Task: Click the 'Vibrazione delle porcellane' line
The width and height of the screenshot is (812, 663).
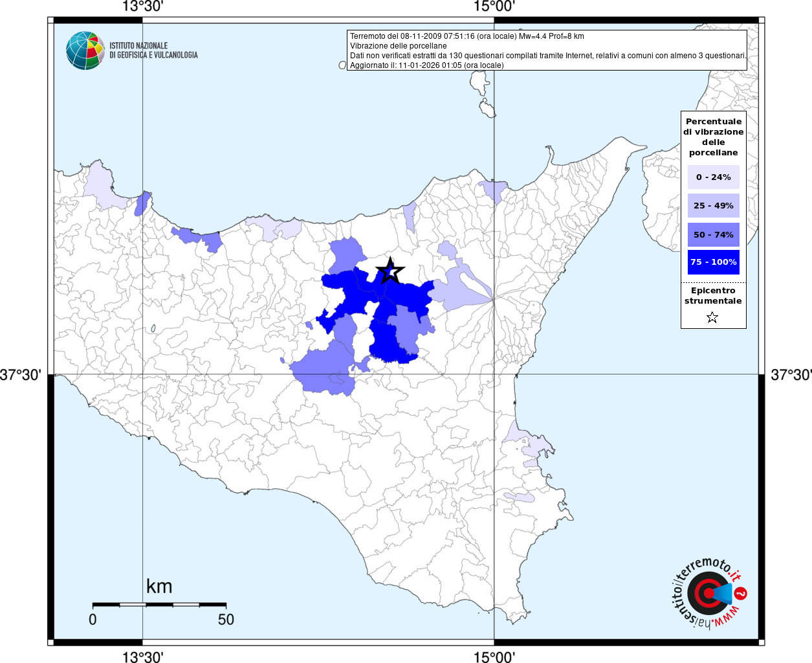Action: [399, 46]
